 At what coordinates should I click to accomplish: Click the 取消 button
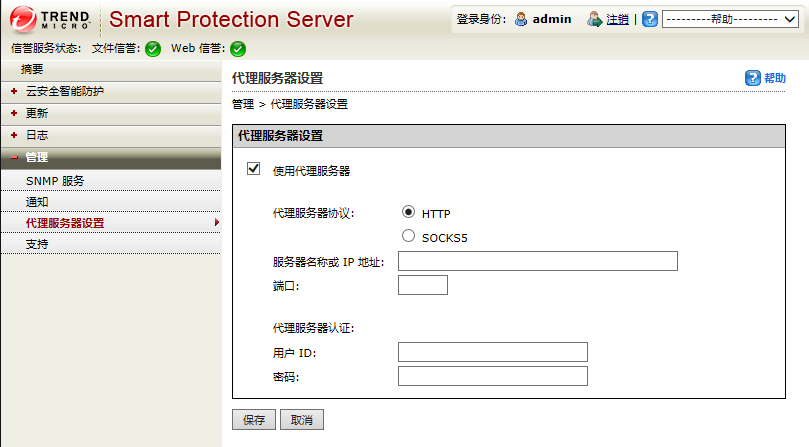coord(301,420)
